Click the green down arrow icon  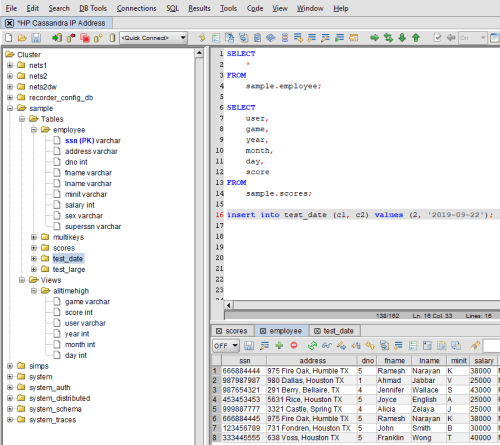point(402,38)
